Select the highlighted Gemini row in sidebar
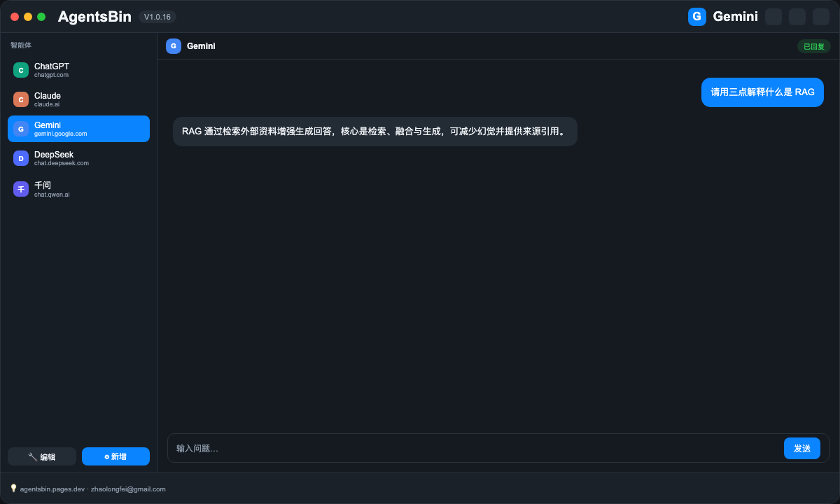 (x=78, y=129)
